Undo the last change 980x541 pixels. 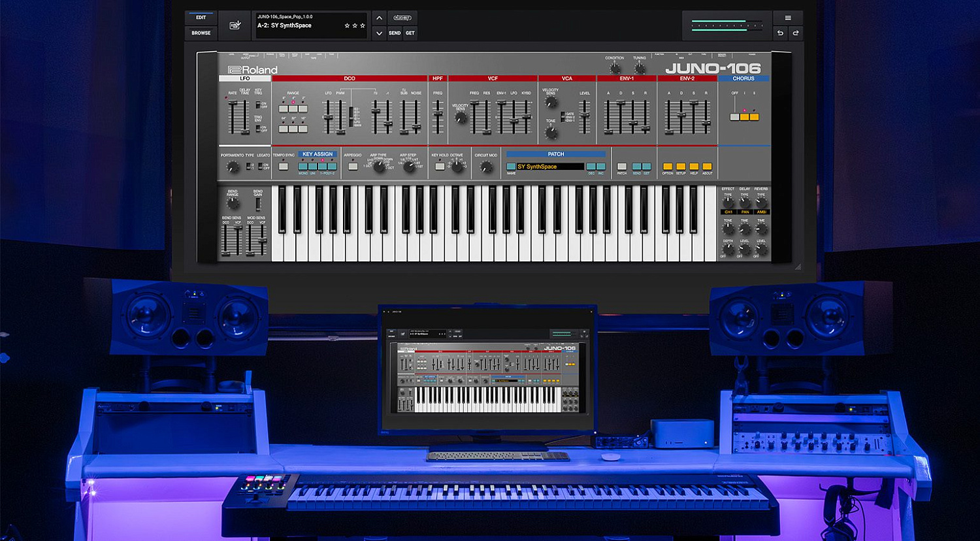click(780, 33)
